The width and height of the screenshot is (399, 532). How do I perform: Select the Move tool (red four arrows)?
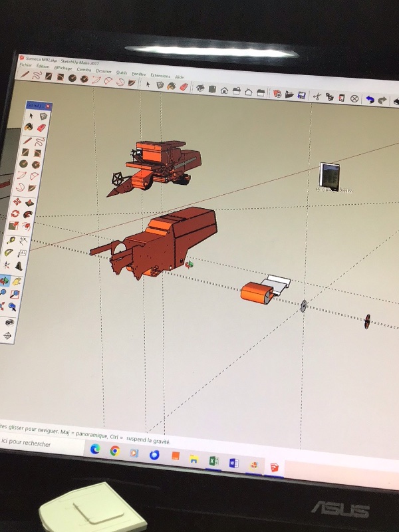point(17,202)
